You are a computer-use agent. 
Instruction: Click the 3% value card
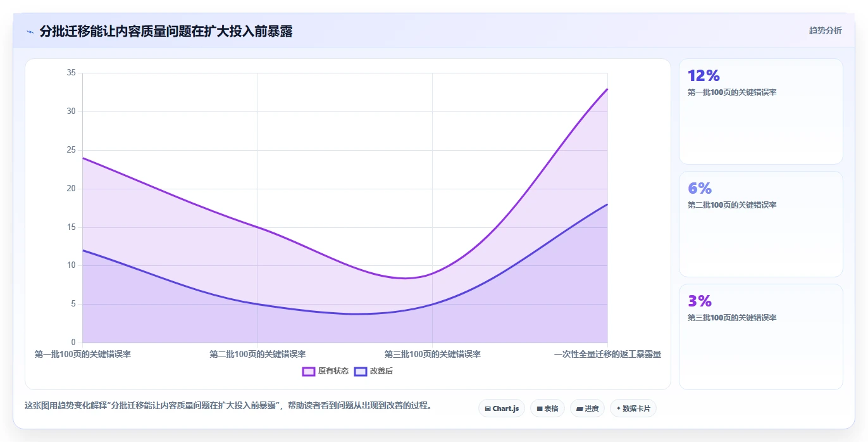click(761, 337)
